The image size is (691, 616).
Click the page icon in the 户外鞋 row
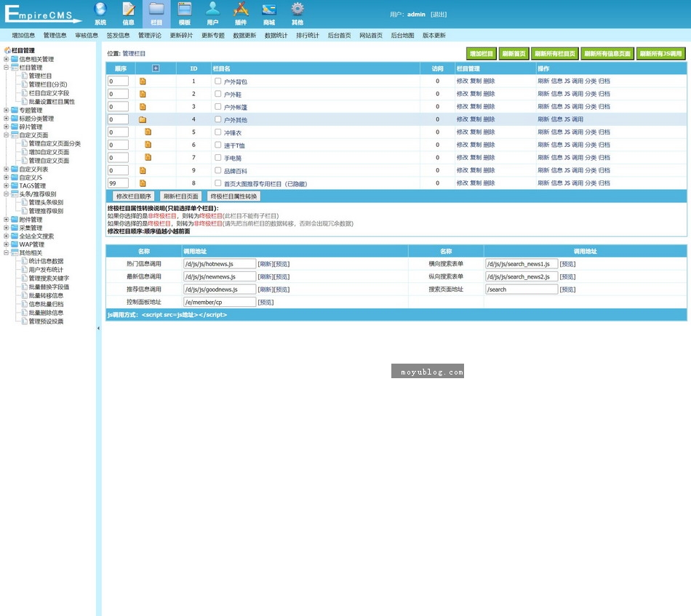(143, 94)
